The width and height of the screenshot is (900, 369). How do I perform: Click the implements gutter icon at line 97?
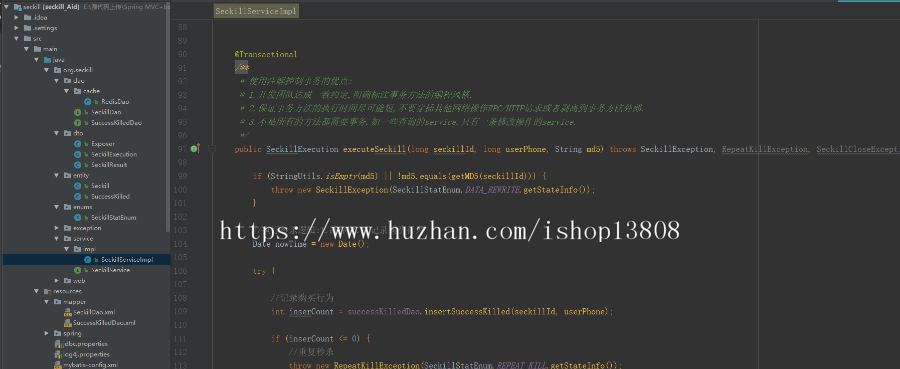point(195,149)
